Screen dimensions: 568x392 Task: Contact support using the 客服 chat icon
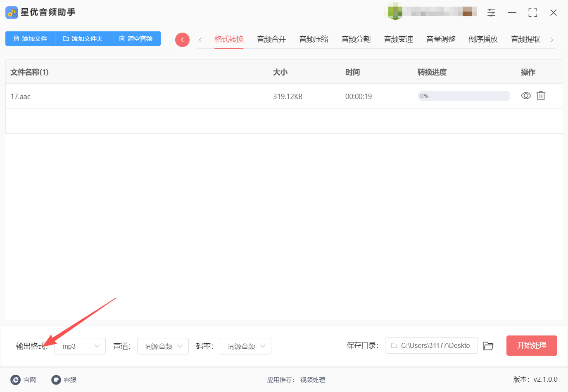[x=56, y=380]
